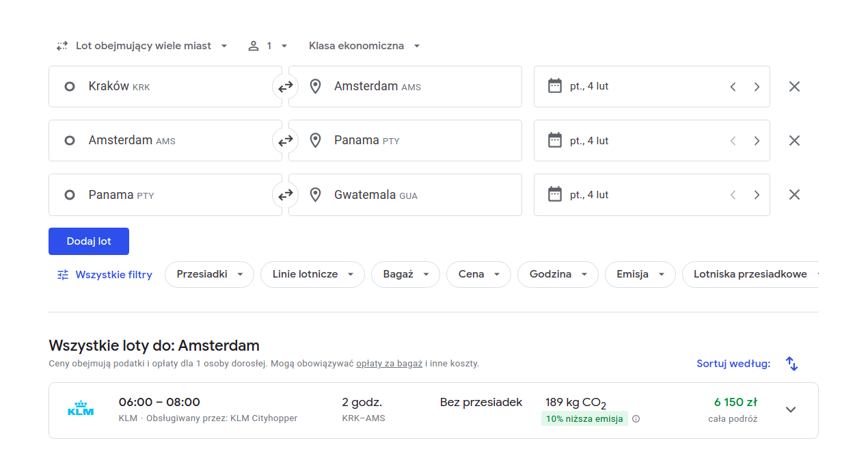Open Wszystkie filtry panel

(105, 275)
